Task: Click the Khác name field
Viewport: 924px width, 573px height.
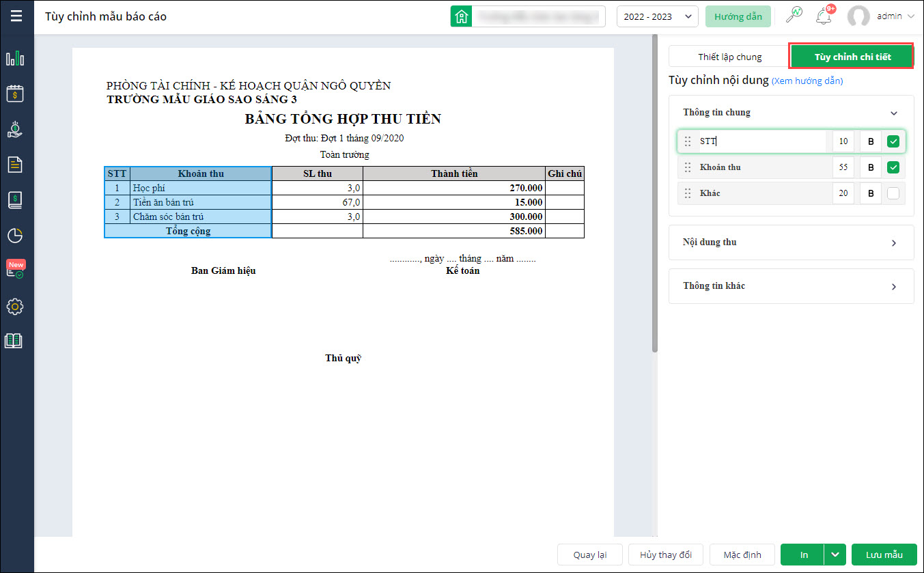Action: pos(761,193)
